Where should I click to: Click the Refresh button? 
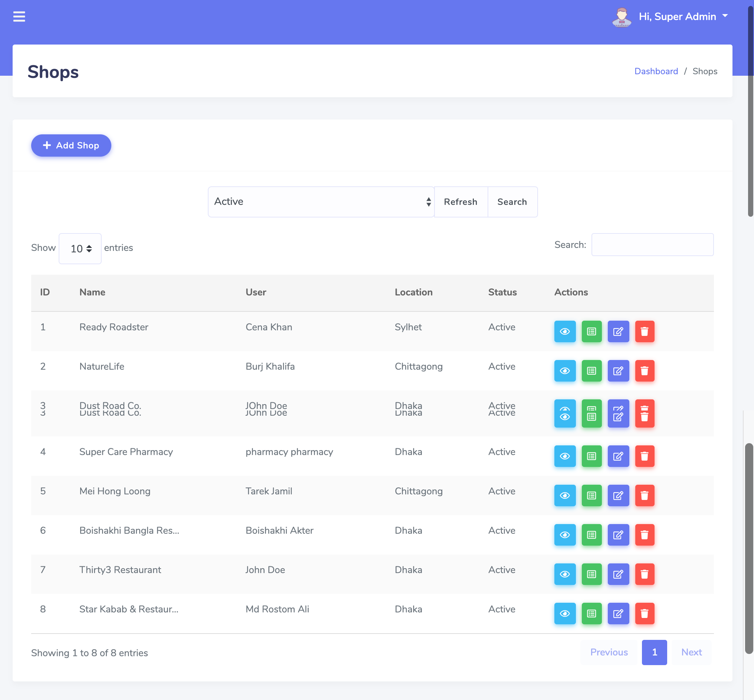click(460, 202)
